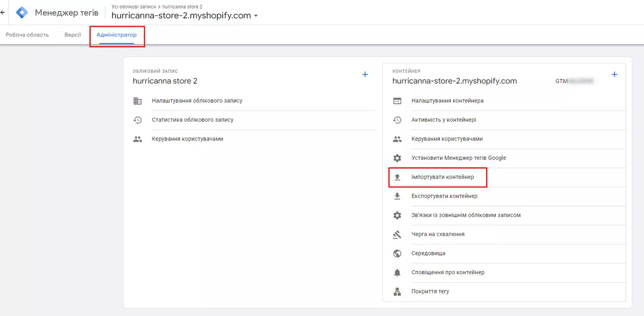The width and height of the screenshot is (644, 316).
Task: Click the gear icon for Установити Менеджер тегів Google
Action: click(x=397, y=158)
